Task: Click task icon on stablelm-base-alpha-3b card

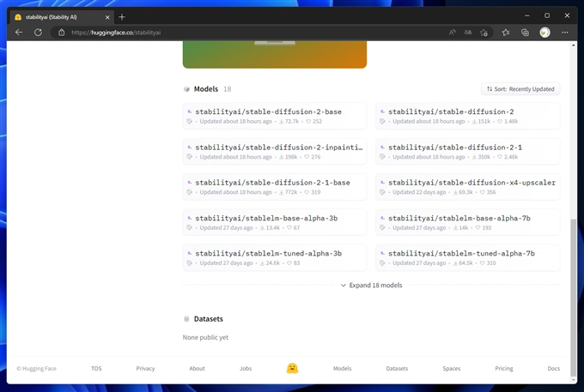Action: (x=189, y=227)
